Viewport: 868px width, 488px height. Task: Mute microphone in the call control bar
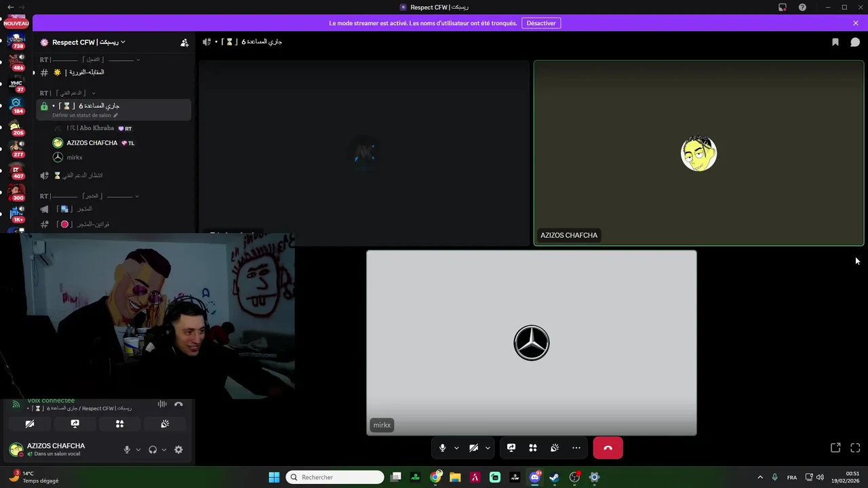point(442,448)
